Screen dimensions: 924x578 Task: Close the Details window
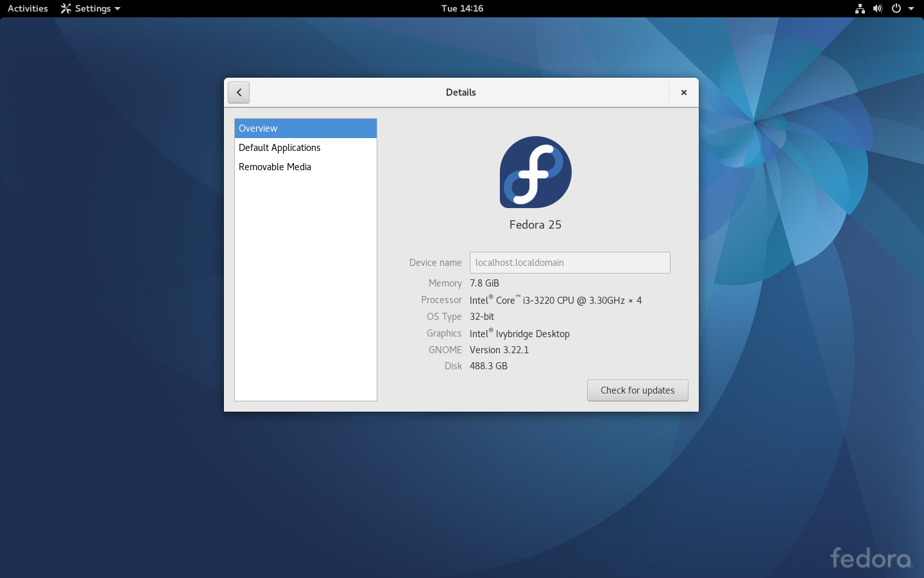pyautogui.click(x=683, y=92)
